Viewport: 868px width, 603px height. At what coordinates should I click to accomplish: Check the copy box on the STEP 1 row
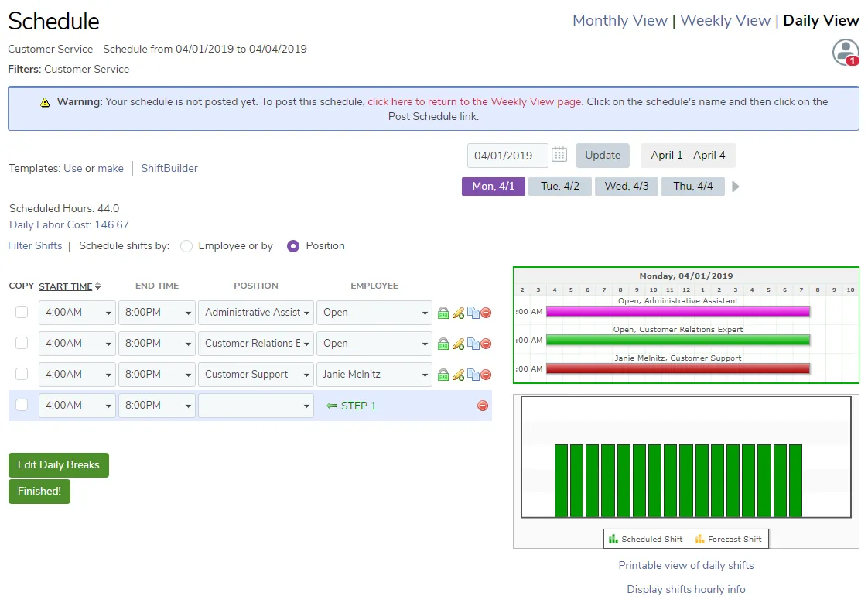22,406
